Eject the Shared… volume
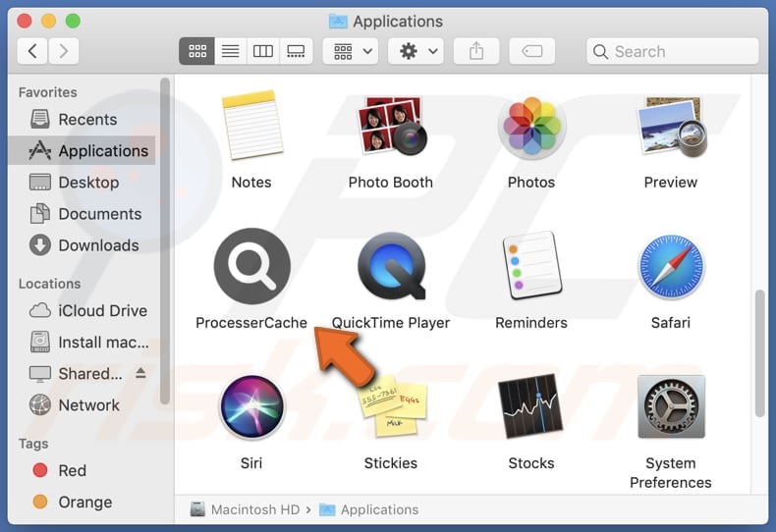 [140, 373]
